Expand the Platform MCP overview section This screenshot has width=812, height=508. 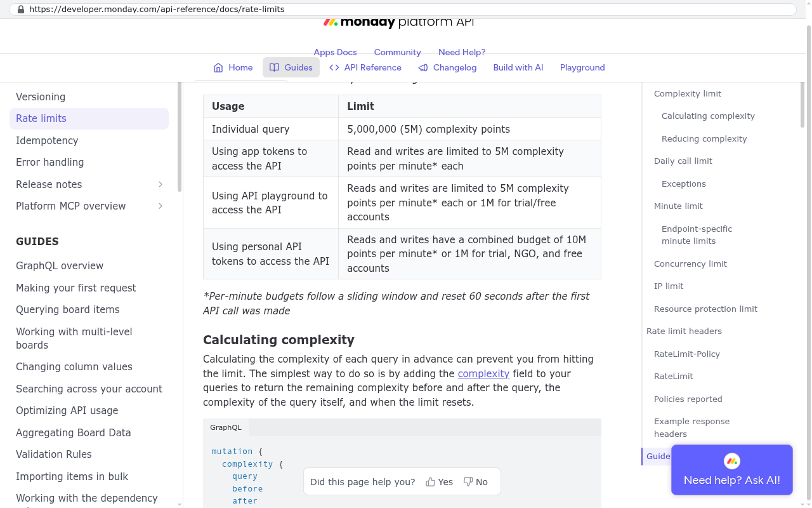tap(160, 206)
